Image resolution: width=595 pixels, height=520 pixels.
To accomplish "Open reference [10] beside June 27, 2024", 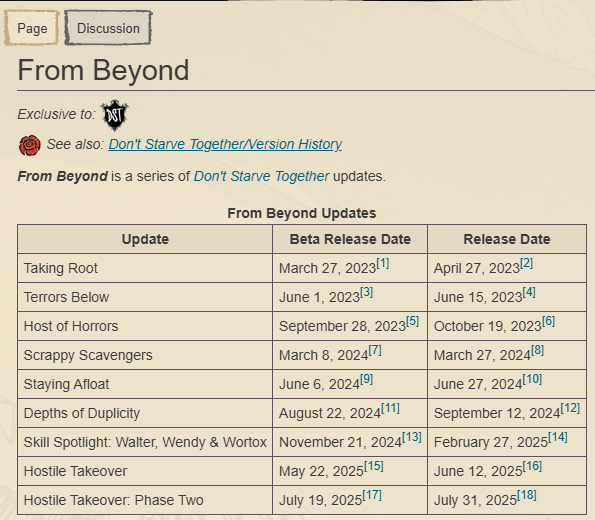I will tap(532, 379).
